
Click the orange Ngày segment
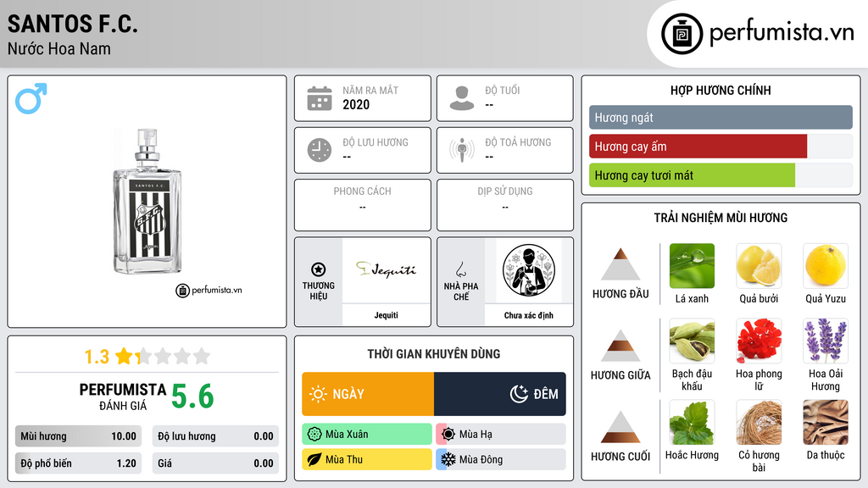pos(368,394)
